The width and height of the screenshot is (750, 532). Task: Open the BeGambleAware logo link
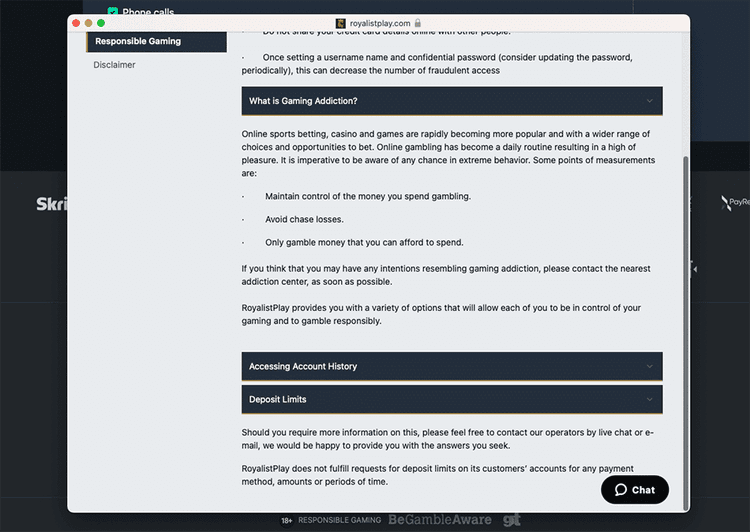pos(440,520)
